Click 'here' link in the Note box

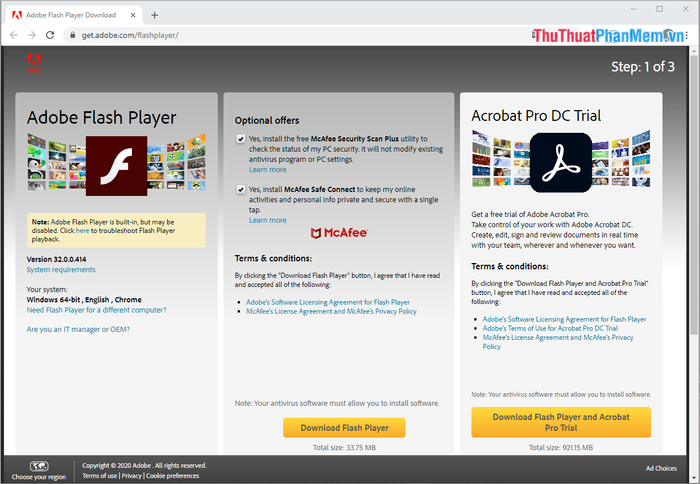pyautogui.click(x=83, y=231)
